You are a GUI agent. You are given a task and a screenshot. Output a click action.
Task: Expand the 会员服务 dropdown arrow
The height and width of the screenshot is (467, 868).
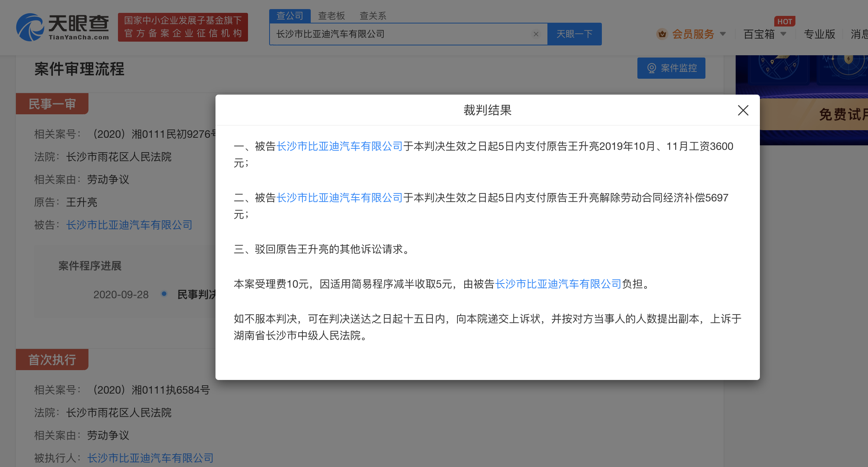pos(723,34)
